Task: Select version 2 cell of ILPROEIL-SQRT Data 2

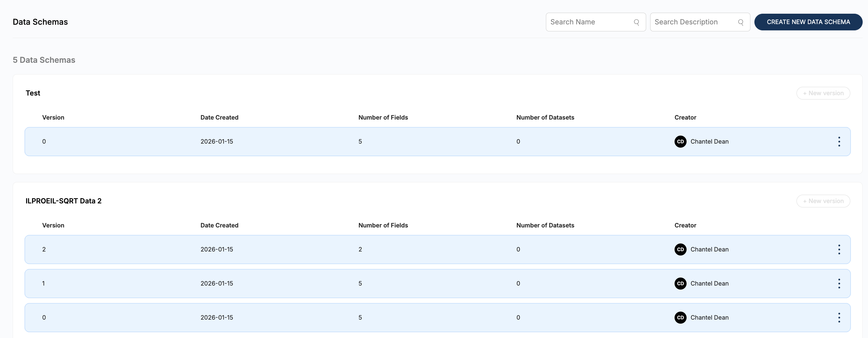Action: click(44, 249)
